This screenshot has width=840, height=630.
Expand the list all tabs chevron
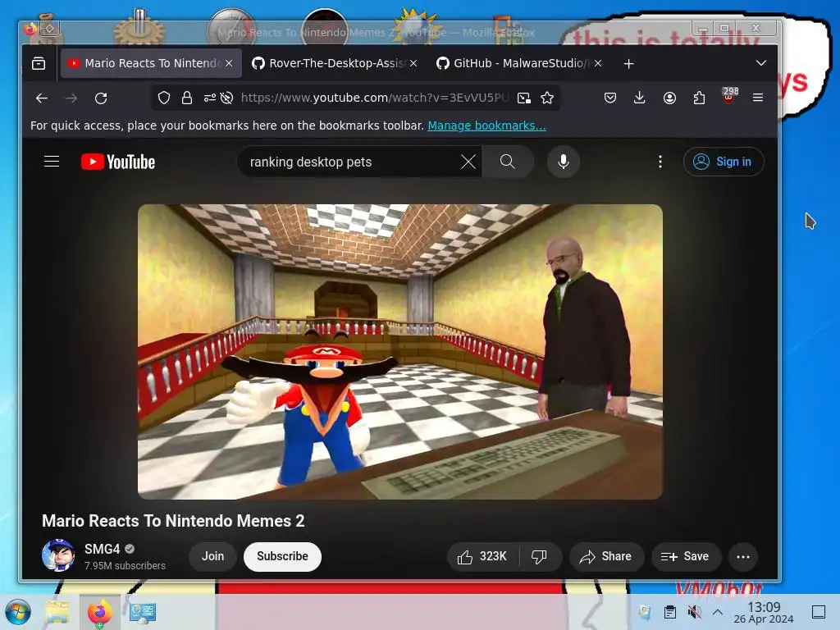760,63
